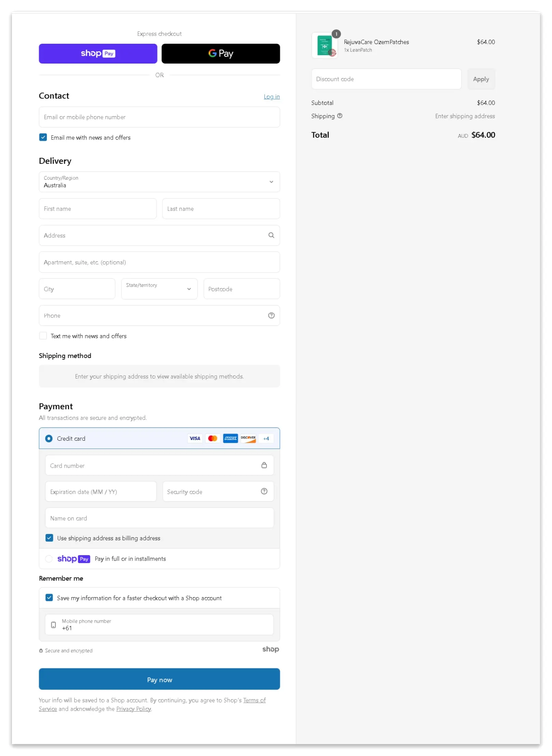Click the Log in link
The image size is (552, 756).
pos(271,97)
